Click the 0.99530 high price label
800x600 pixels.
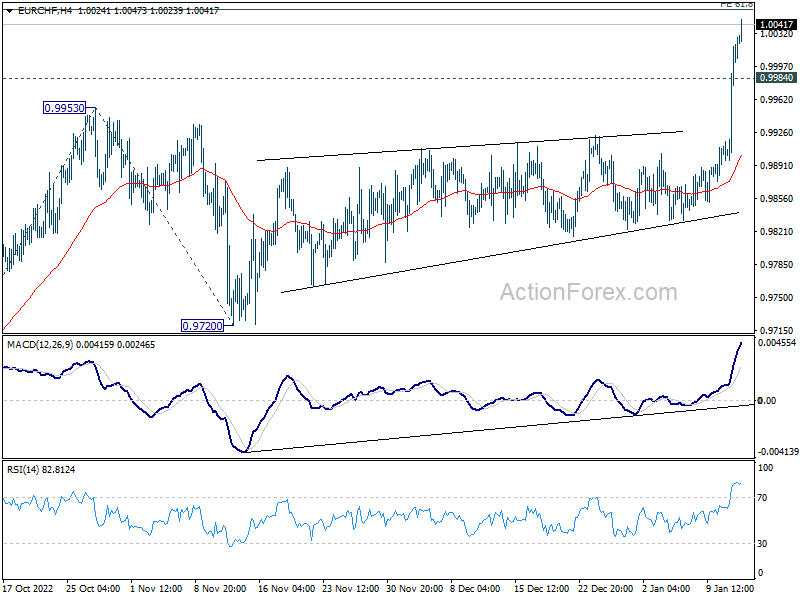(x=64, y=108)
